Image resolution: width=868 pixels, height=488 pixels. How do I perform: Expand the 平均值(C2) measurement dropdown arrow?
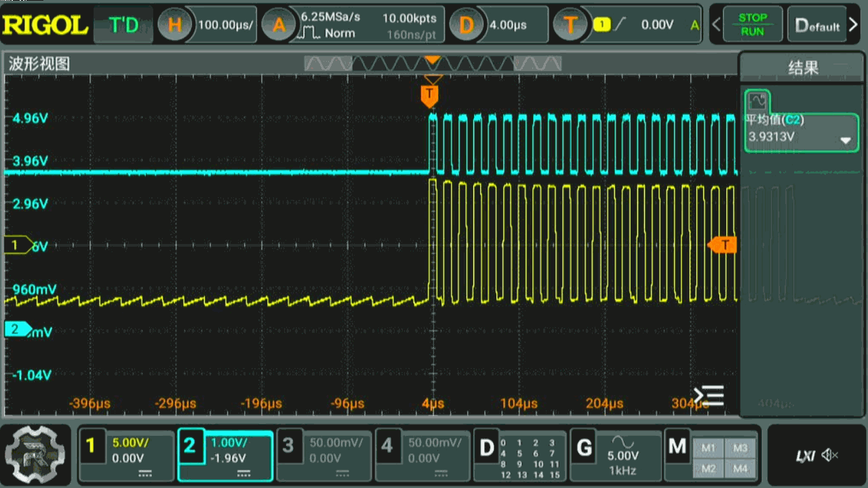pyautogui.click(x=845, y=141)
